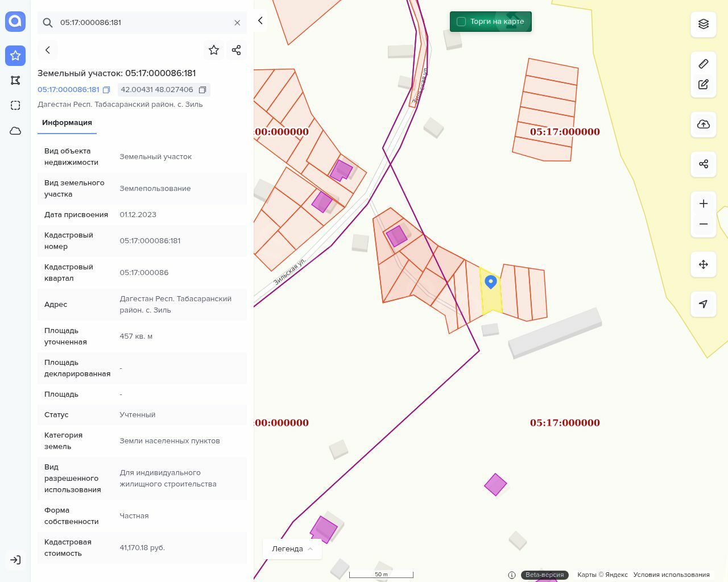Zoom out on the map

(x=703, y=224)
